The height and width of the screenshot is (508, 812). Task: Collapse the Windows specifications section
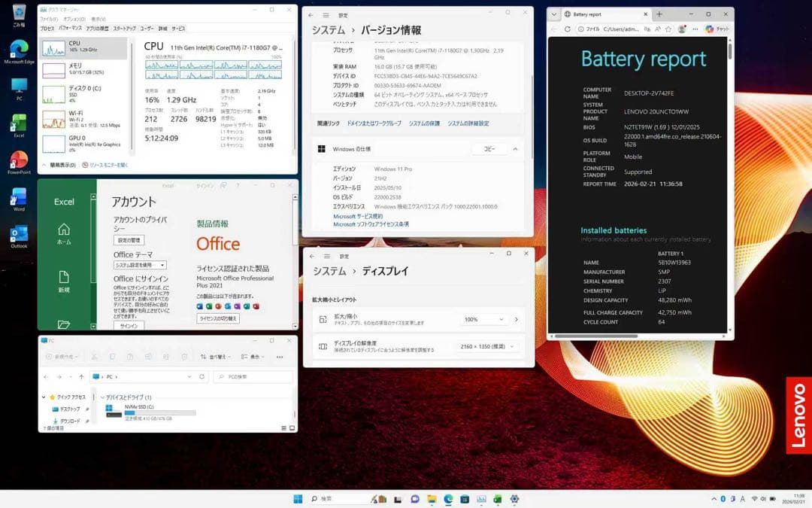pos(515,149)
